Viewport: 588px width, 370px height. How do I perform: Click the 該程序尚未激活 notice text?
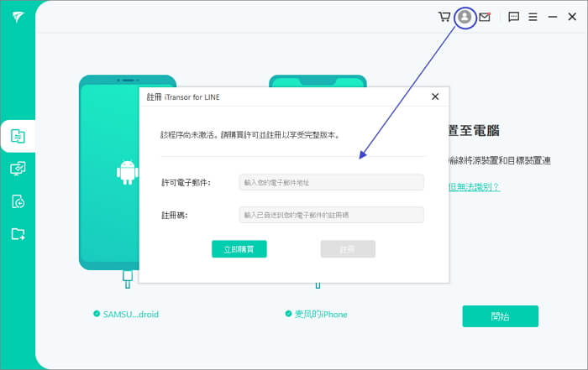point(250,135)
